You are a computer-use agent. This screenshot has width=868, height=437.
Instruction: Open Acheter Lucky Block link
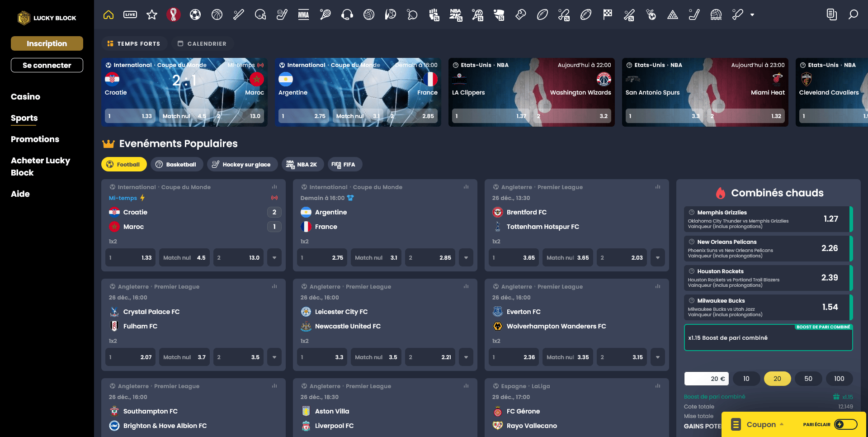(40, 166)
